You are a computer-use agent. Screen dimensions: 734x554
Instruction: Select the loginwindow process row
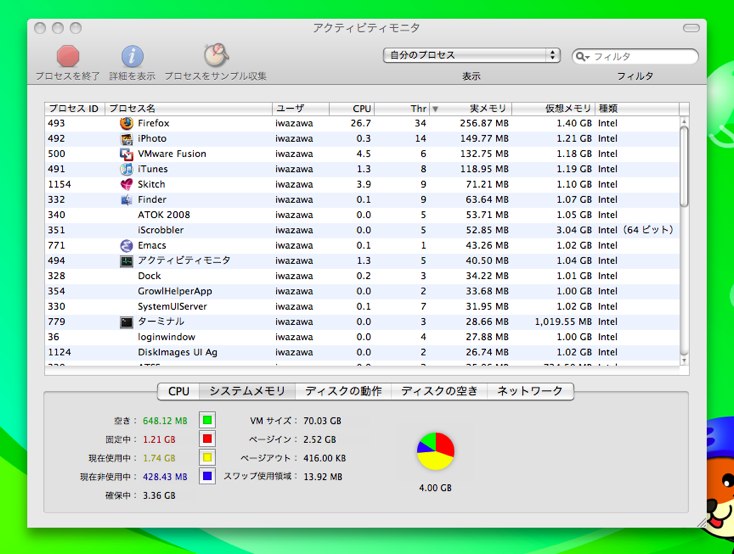(x=362, y=337)
